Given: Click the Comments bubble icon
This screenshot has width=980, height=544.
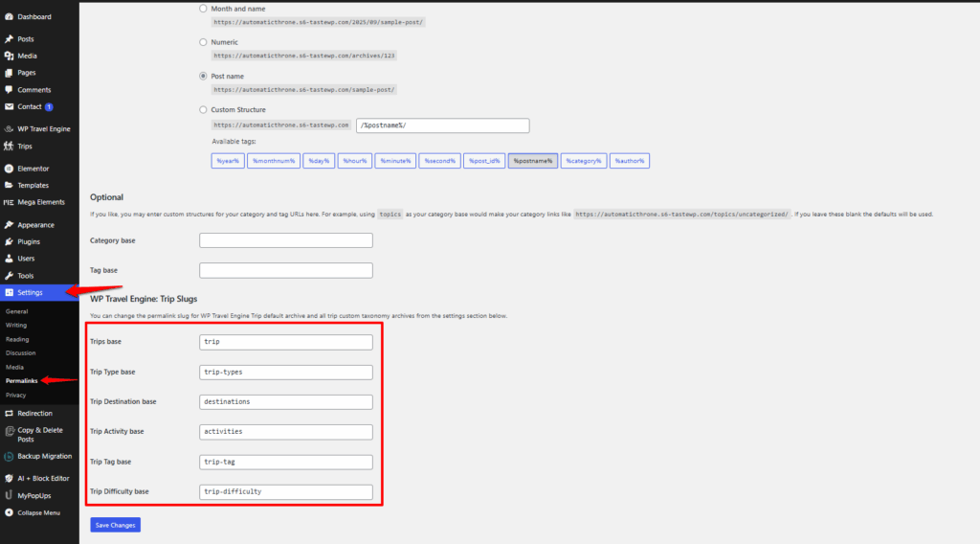Looking at the screenshot, I should pyautogui.click(x=9, y=89).
